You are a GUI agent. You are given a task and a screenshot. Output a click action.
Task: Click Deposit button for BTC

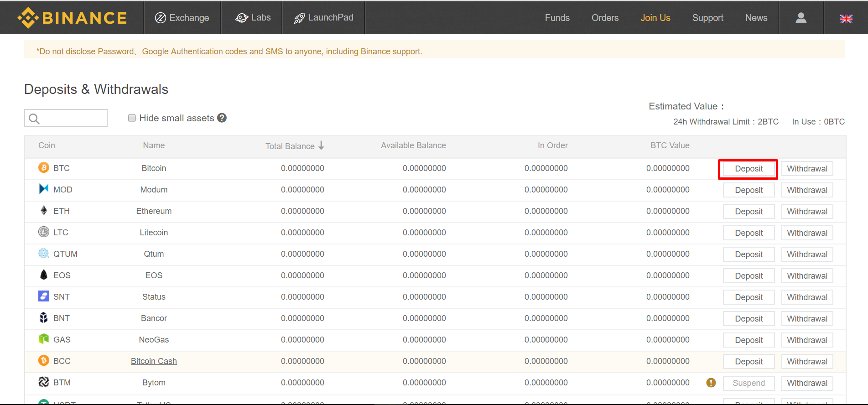[x=748, y=169]
